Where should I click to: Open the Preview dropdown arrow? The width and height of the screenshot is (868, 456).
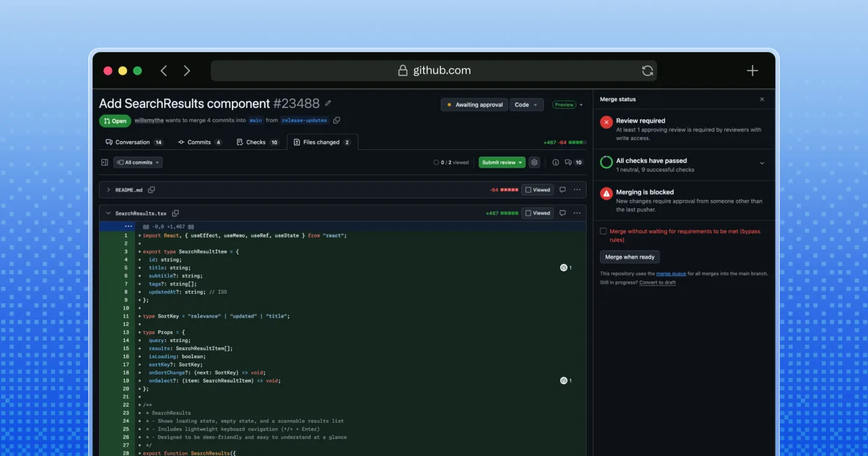click(x=581, y=104)
